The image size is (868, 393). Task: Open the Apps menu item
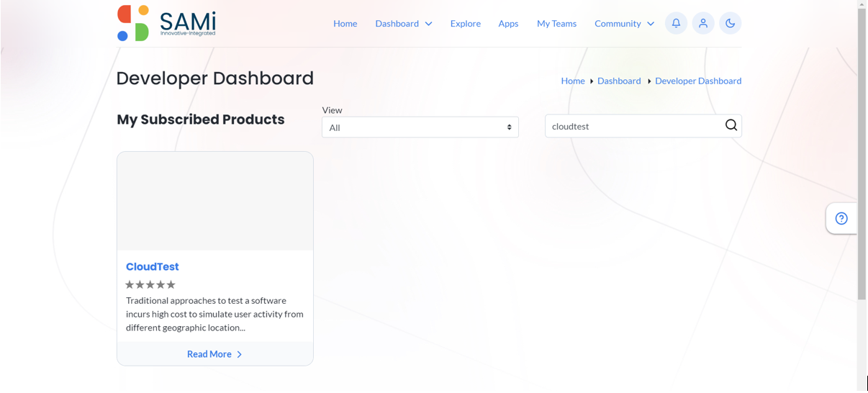(508, 24)
